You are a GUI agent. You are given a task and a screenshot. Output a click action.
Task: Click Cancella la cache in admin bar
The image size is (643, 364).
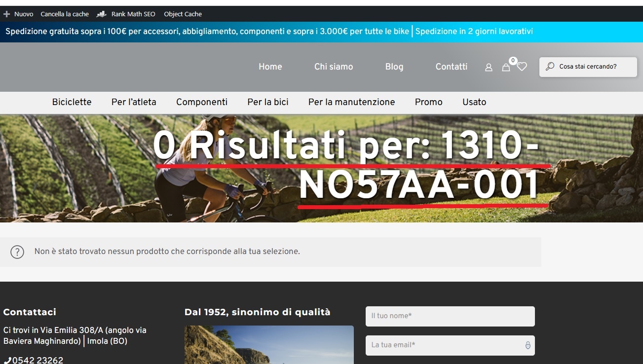[x=65, y=14]
